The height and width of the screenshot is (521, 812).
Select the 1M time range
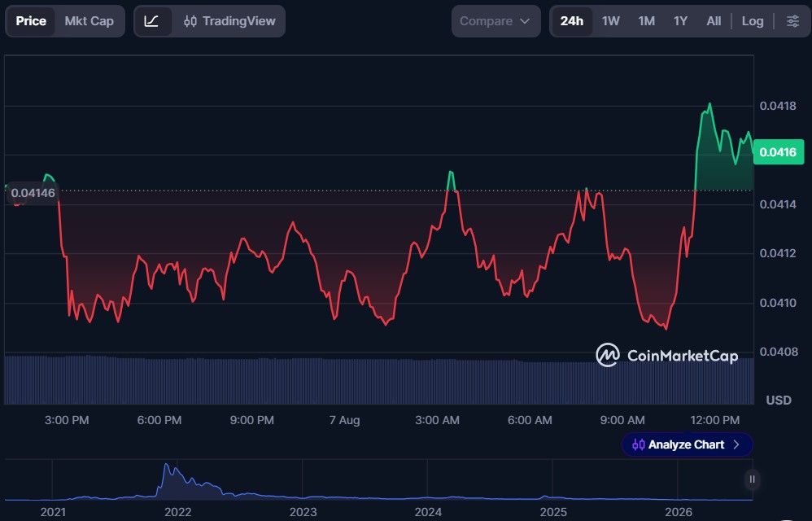[647, 21]
